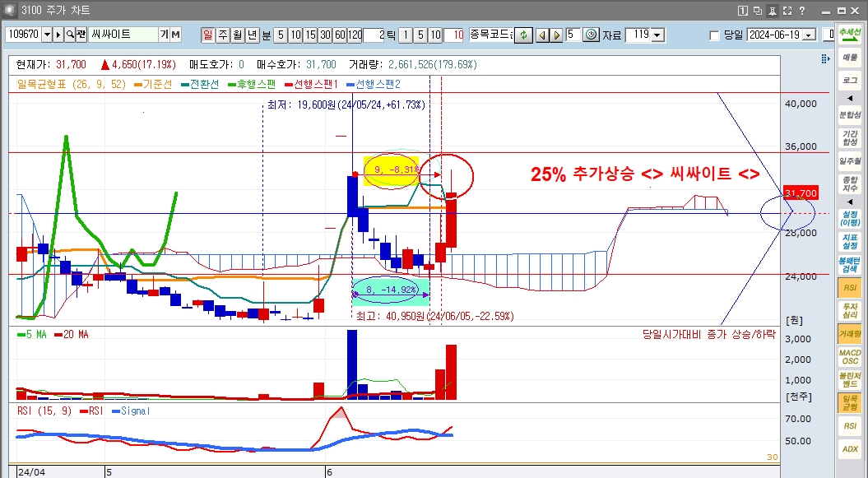This screenshot has width=868, height=478.
Task: Collapse the sidebar arrow above 설정(이평)
Action: [x=850, y=202]
